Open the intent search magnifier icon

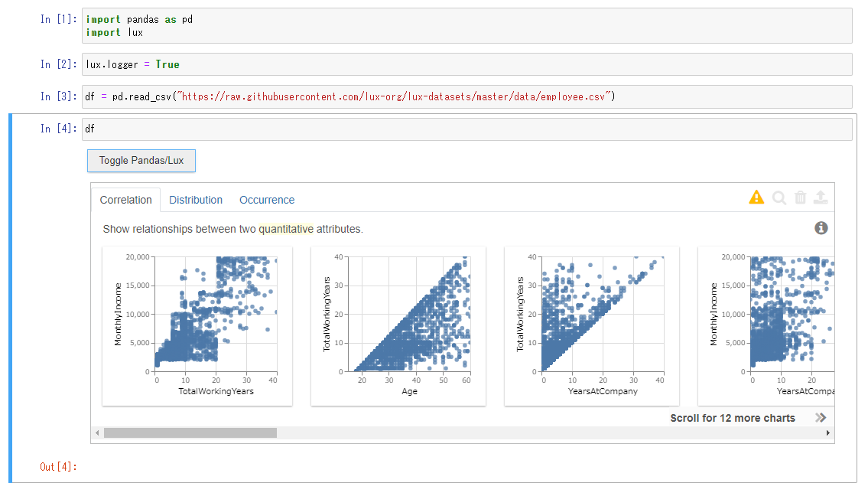tap(779, 197)
